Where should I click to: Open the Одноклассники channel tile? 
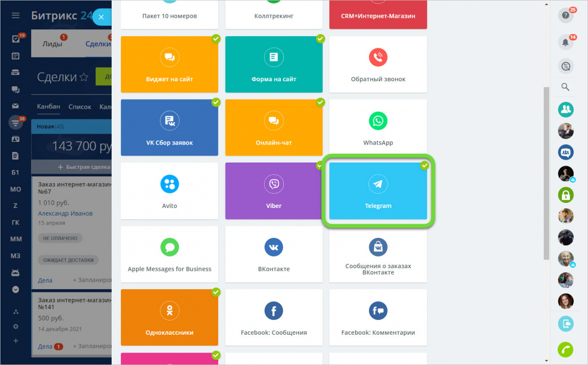170,317
